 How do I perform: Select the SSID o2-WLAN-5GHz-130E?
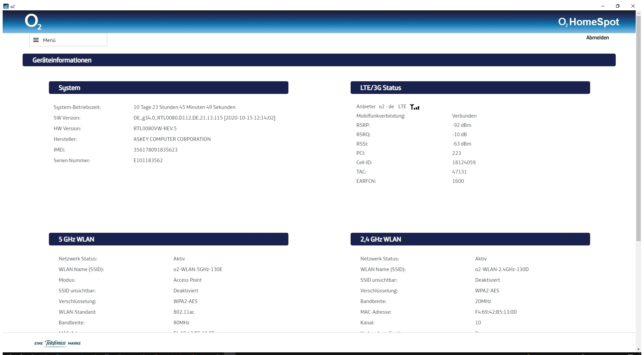coord(198,269)
